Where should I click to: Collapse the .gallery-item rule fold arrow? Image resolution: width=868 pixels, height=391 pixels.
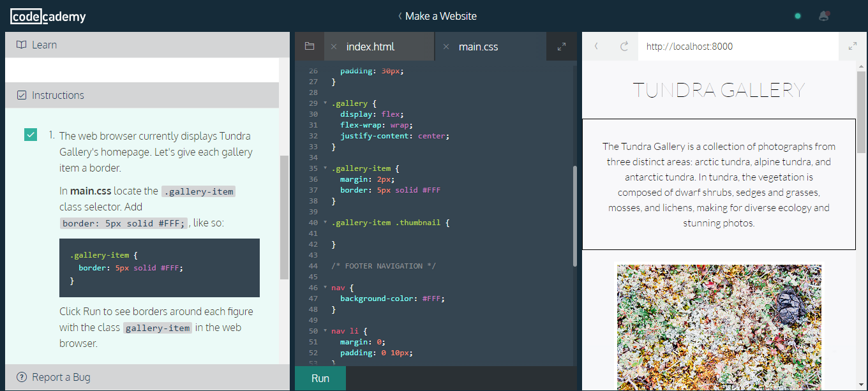pyautogui.click(x=325, y=168)
